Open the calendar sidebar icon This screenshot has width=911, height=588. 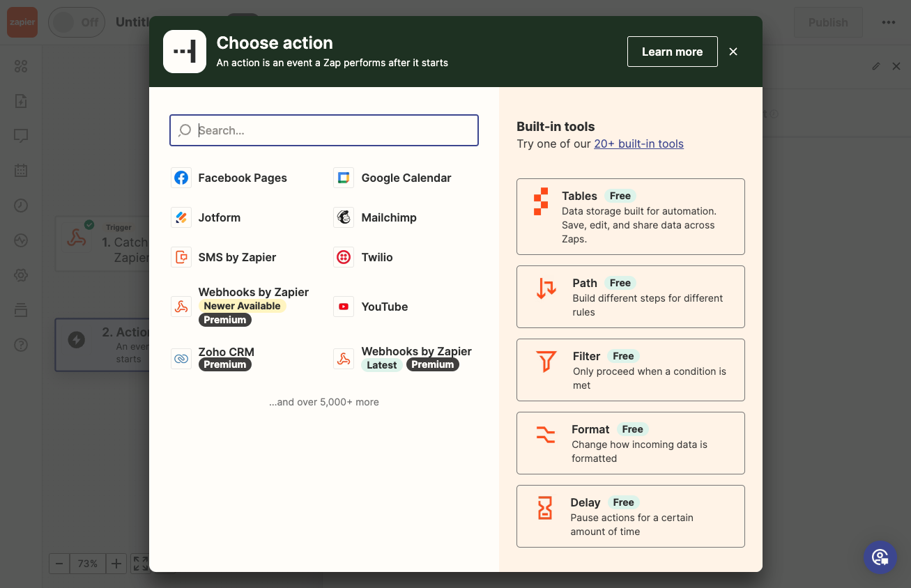pos(21,170)
